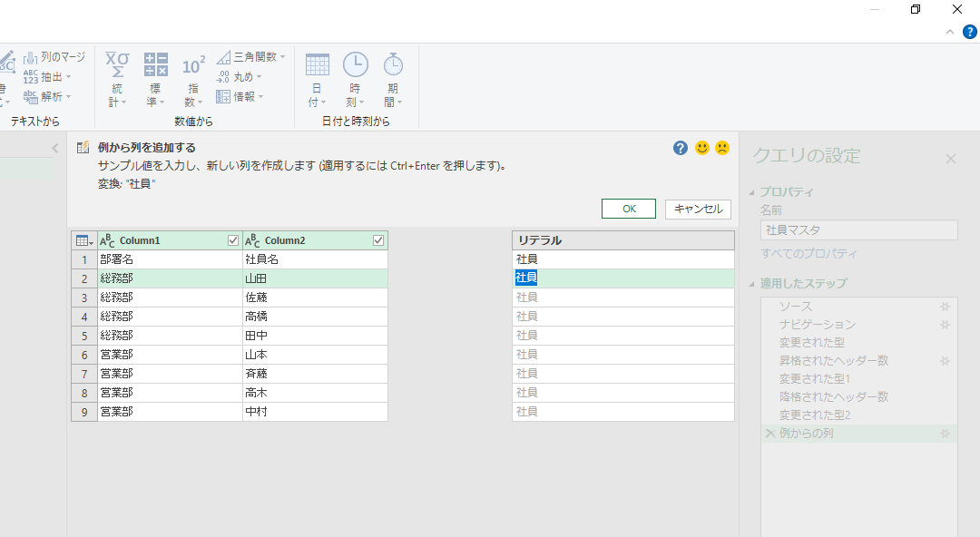Click the cell 山田
This screenshot has width=980, height=537.
click(x=315, y=278)
